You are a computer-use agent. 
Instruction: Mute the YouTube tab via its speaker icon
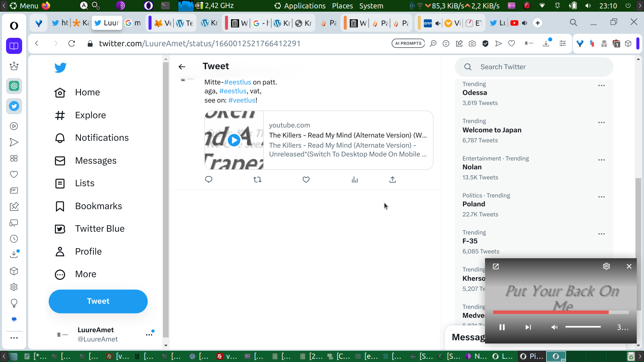tap(524, 23)
